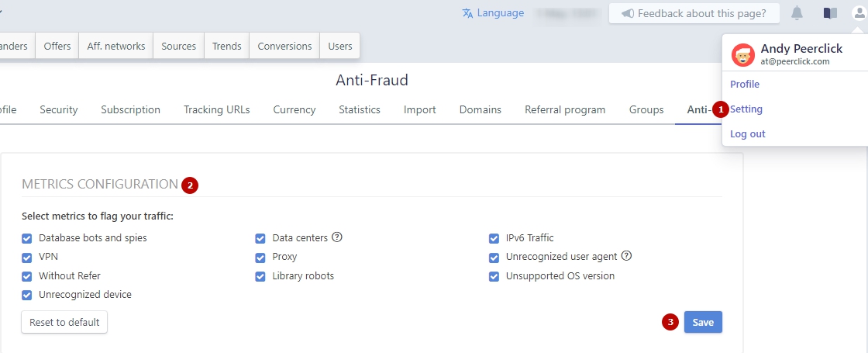Toggle Unrecognized user agent checkbox
Viewport: 868px width, 353px height.
tap(494, 257)
